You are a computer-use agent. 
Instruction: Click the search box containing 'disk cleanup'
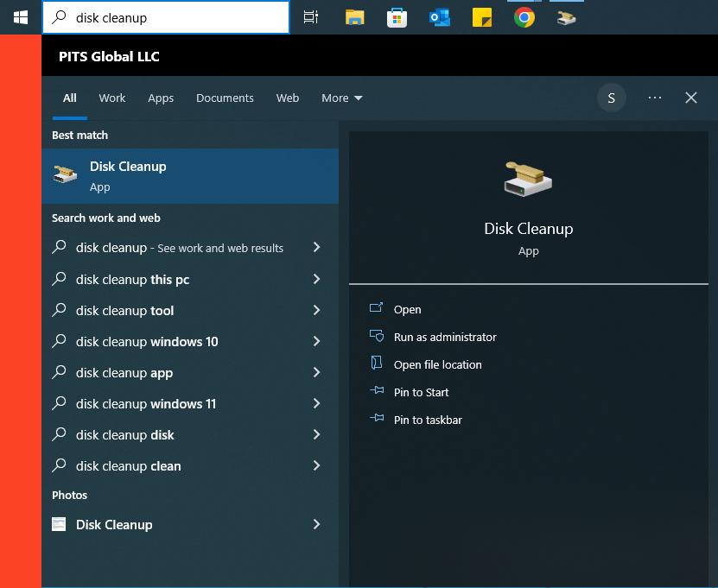click(166, 17)
